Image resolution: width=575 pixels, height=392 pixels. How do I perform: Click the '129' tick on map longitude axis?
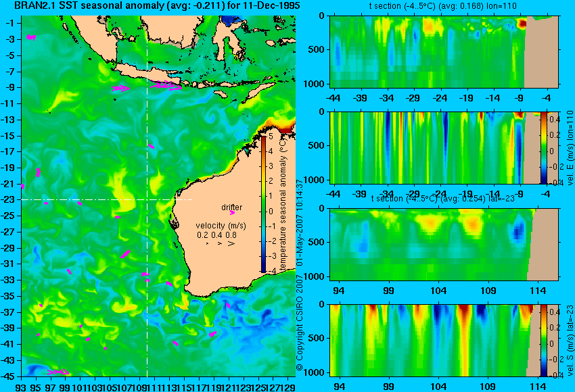click(x=288, y=387)
